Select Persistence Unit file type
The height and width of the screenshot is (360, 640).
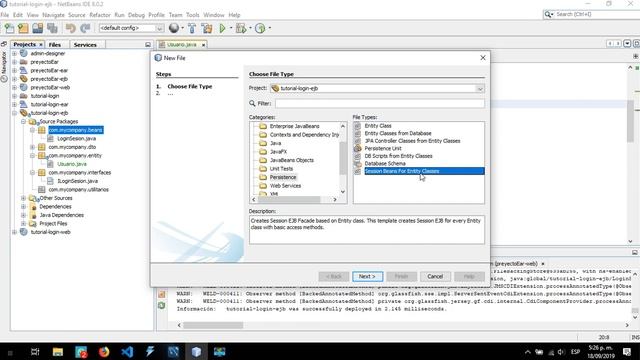click(383, 148)
